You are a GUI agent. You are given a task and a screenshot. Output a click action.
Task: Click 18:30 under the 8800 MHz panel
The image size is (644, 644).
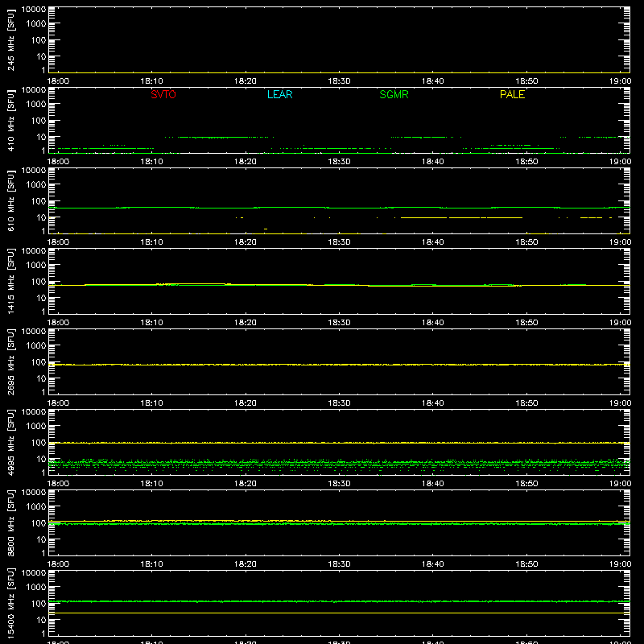tap(339, 564)
